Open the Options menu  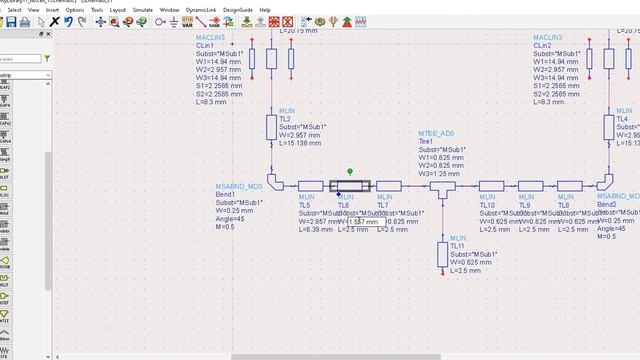[75, 10]
